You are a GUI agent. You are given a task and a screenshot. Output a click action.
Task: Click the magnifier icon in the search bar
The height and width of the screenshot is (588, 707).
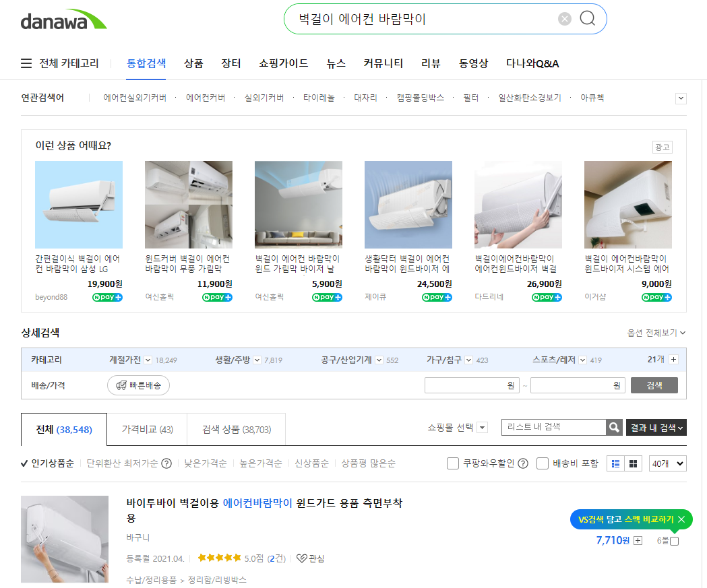point(586,18)
